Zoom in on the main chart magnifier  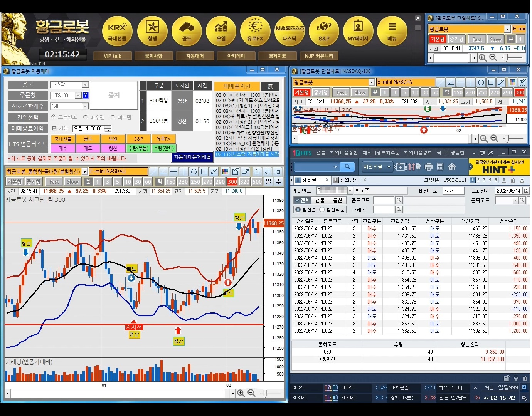241,393
